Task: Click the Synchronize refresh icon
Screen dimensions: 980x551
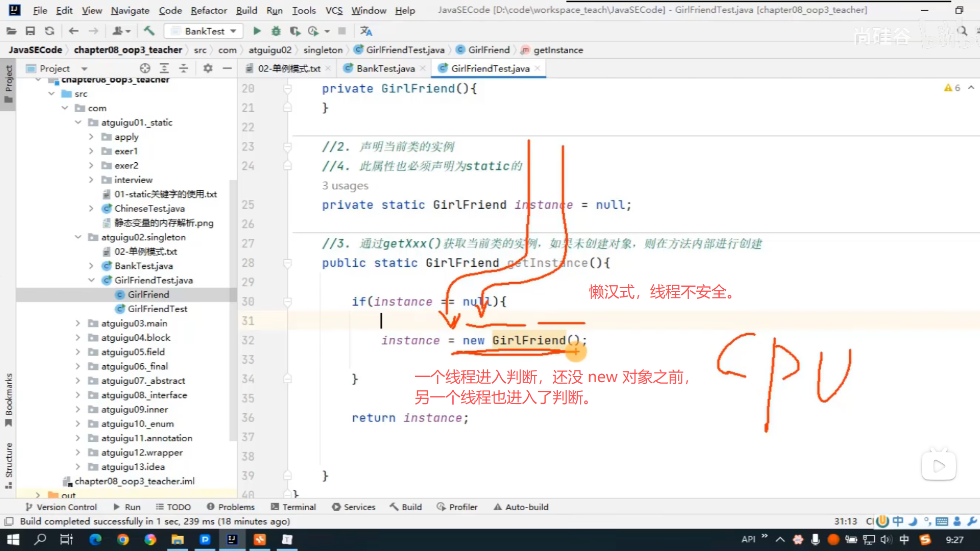Action: tap(50, 31)
